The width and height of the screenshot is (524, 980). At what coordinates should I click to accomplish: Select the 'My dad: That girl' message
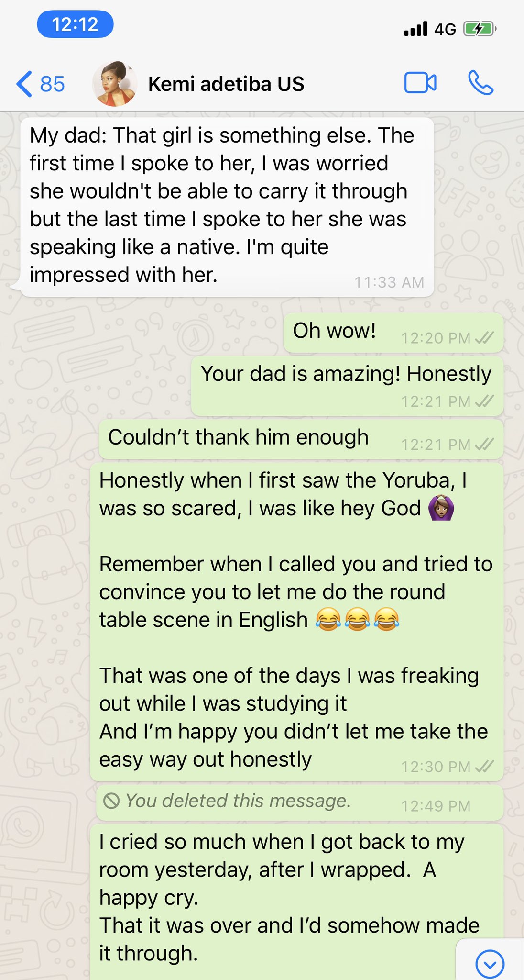pyautogui.click(x=227, y=207)
